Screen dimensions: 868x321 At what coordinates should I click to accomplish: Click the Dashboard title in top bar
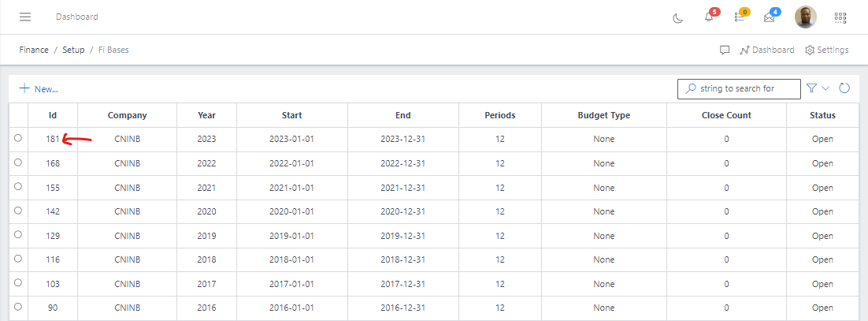77,17
